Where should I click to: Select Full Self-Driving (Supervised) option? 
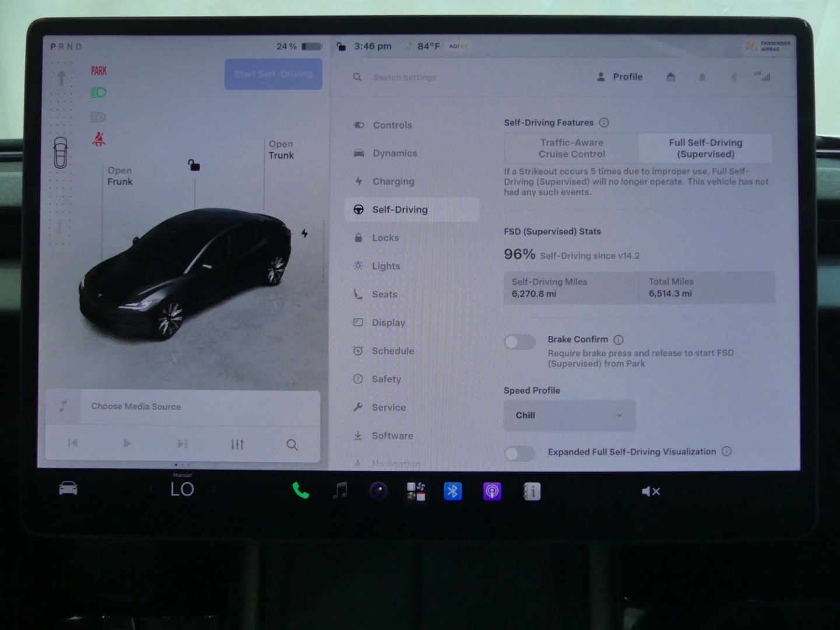click(x=706, y=148)
